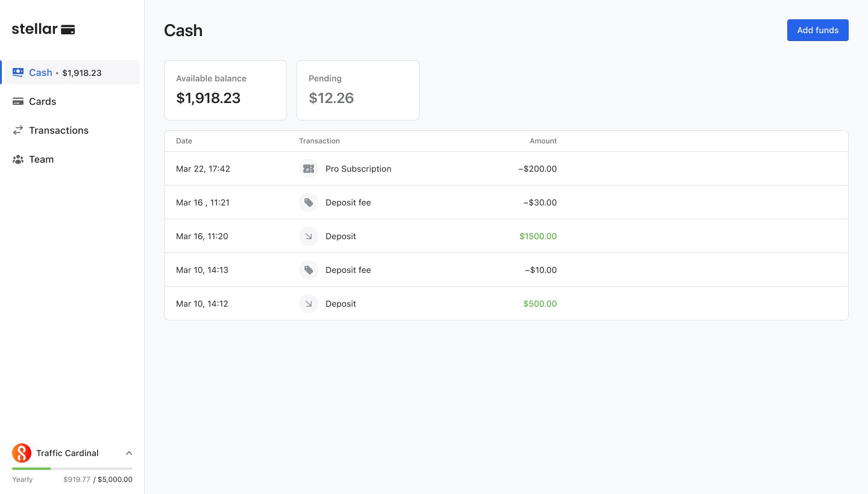Click the stellar wallet logo icon

point(68,30)
